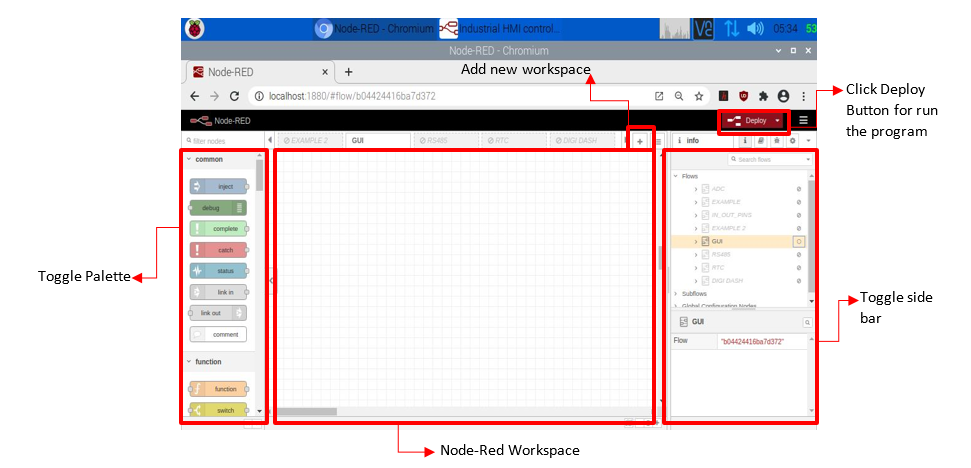971x468 pixels.
Task: Add a new flow with plus button
Action: click(x=640, y=142)
